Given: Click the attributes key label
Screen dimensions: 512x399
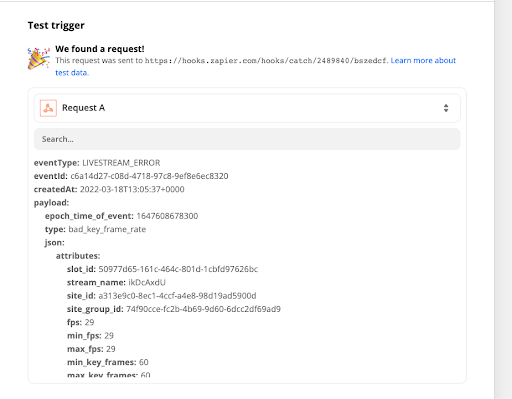Looking at the screenshot, I should pos(78,256).
